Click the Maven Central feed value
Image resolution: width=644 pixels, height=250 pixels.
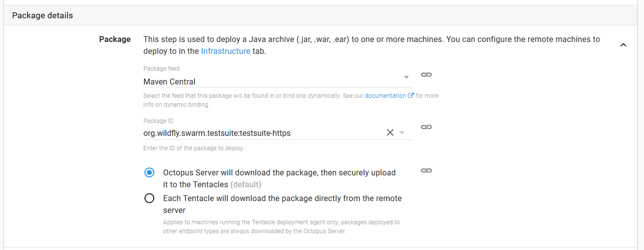tap(170, 82)
